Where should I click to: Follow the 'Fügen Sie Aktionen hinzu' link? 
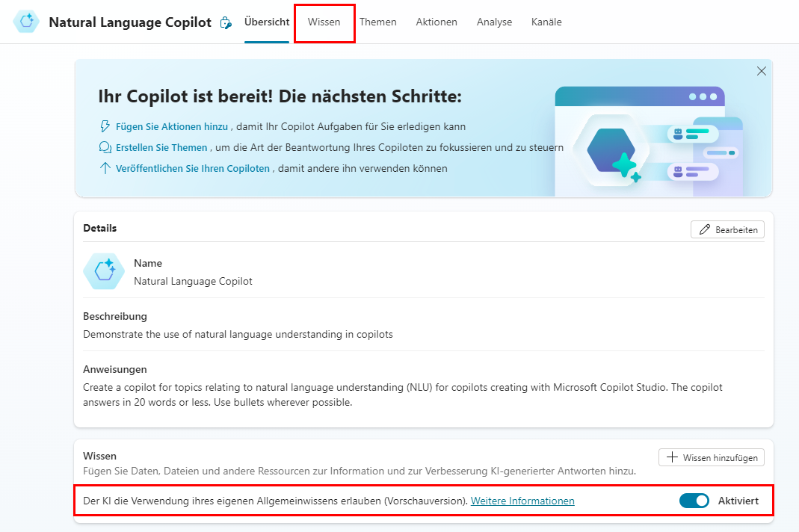[x=172, y=126]
